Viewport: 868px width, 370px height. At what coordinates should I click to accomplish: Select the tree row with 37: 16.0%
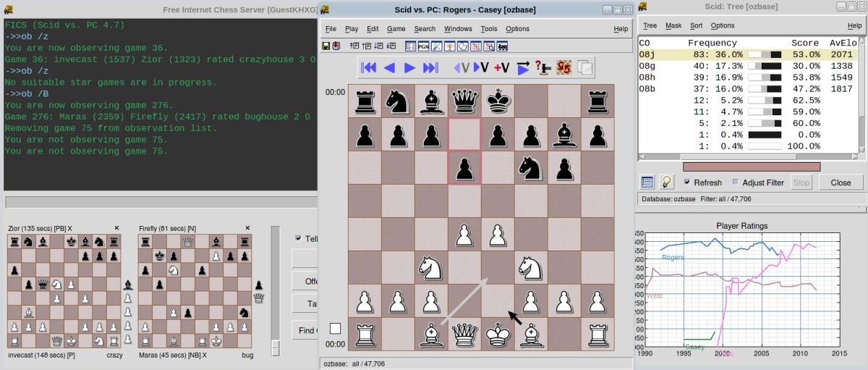(746, 88)
